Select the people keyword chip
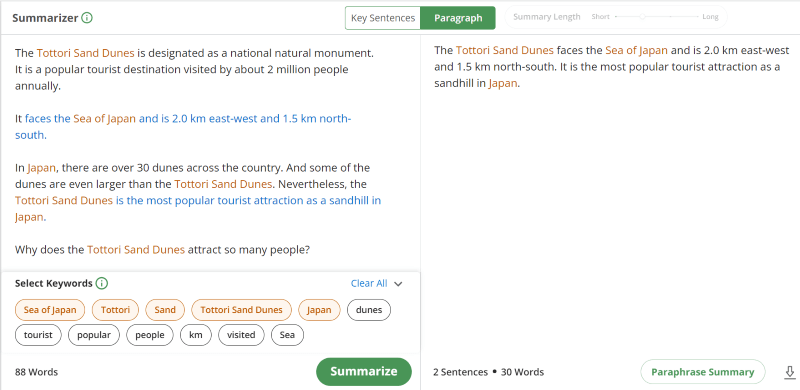The height and width of the screenshot is (390, 800). click(150, 335)
